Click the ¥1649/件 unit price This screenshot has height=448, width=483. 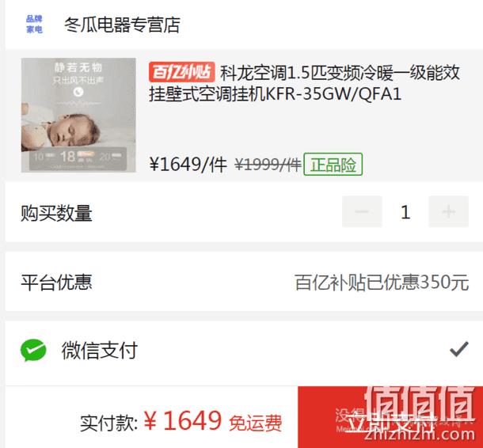point(188,165)
